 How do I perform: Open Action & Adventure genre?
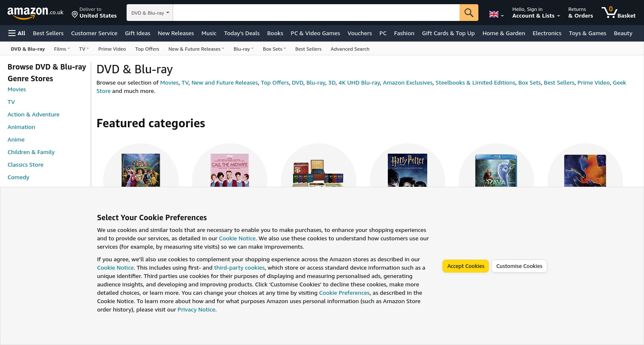(34, 114)
